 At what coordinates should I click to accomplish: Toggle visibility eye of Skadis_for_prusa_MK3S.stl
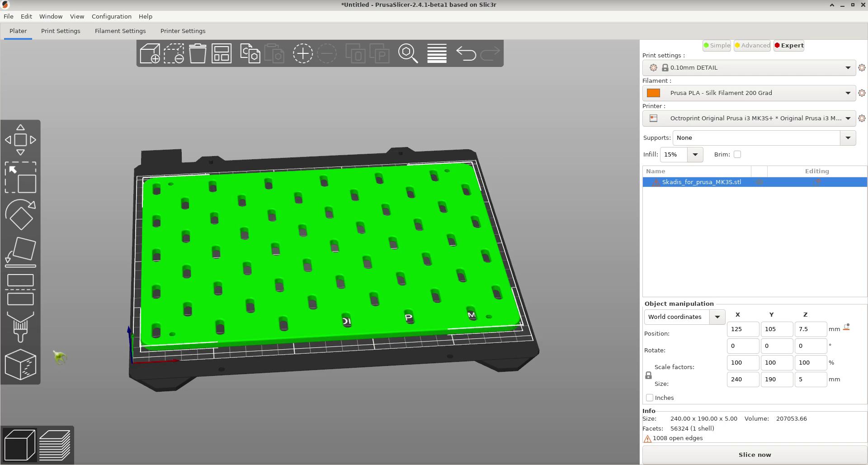(x=759, y=182)
